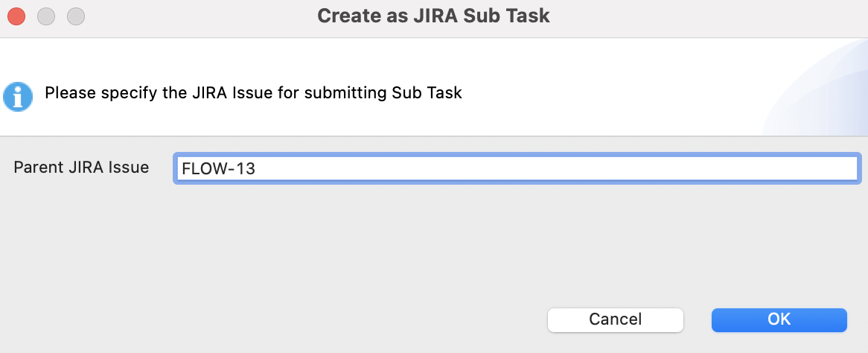Click the empty title bar right of the title

click(707, 15)
